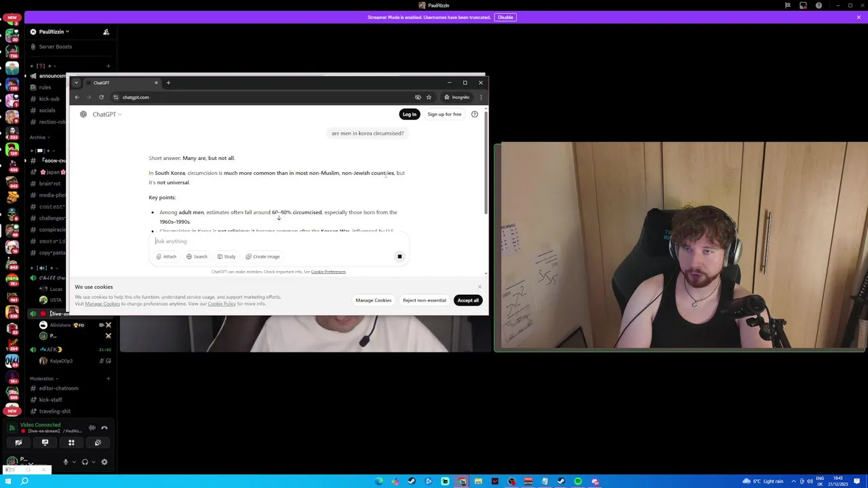Bookmark this page with the star icon
The image size is (868, 488).
[x=429, y=97]
